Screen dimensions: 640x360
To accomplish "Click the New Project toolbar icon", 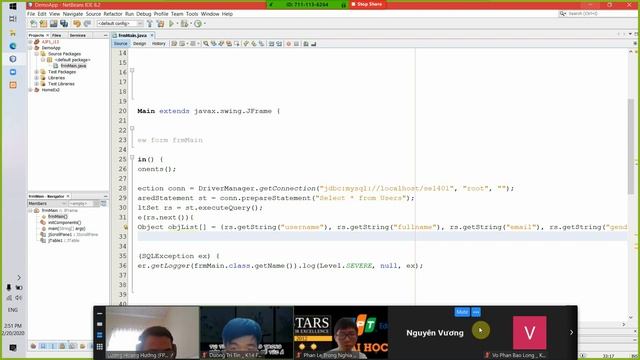I will 43,24.
